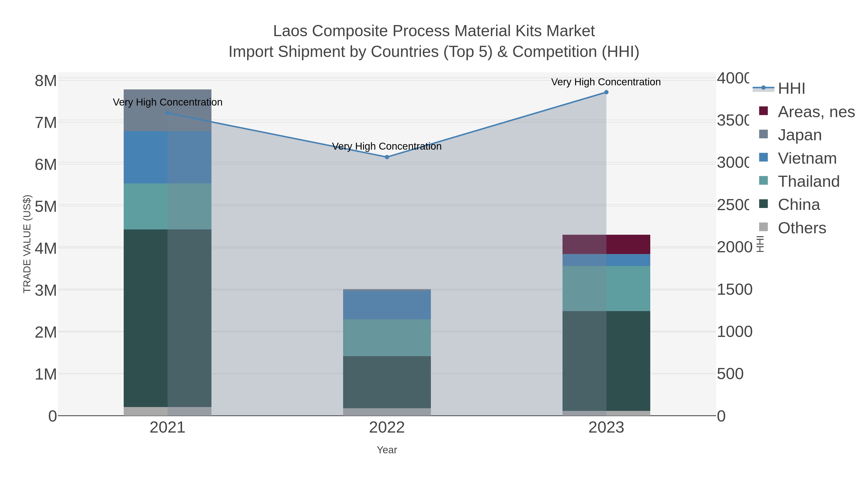This screenshot has height=488, width=868.
Task: Click the dark green China legend swatch
Action: click(x=763, y=204)
